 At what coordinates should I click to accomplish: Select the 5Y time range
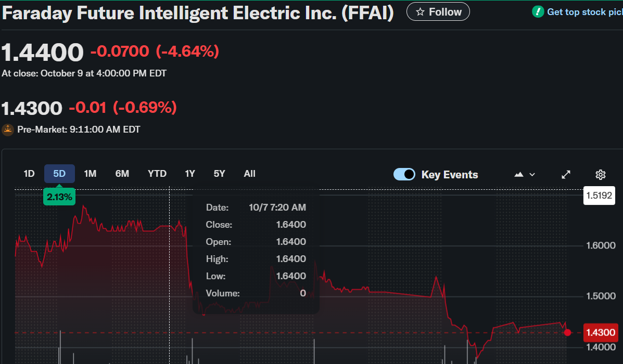[219, 174]
